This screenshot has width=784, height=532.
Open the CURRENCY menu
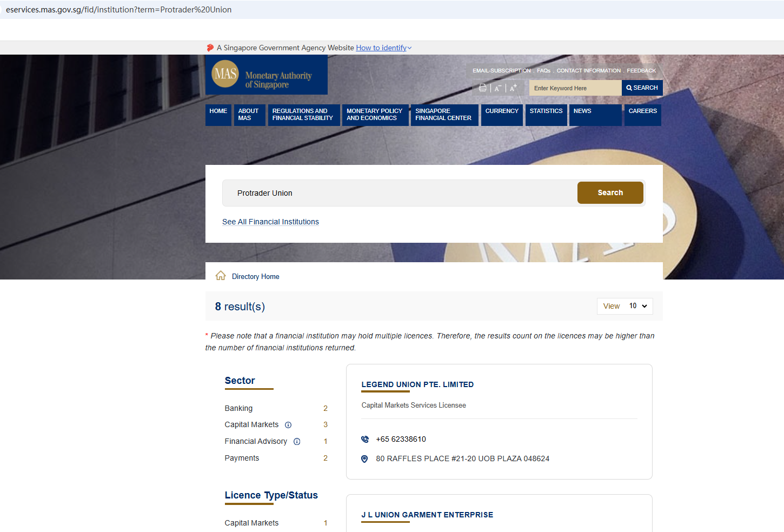tap(502, 115)
